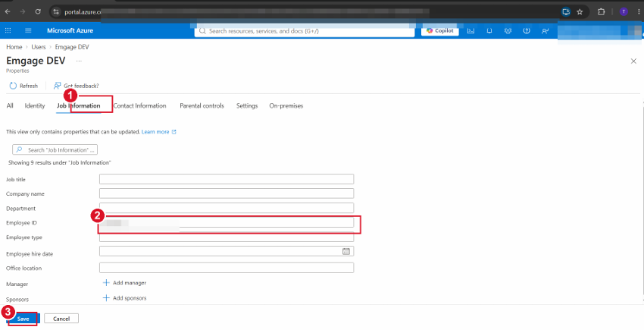This screenshot has width=644, height=330.
Task: Open the feedback icon in header
Action: tap(545, 31)
